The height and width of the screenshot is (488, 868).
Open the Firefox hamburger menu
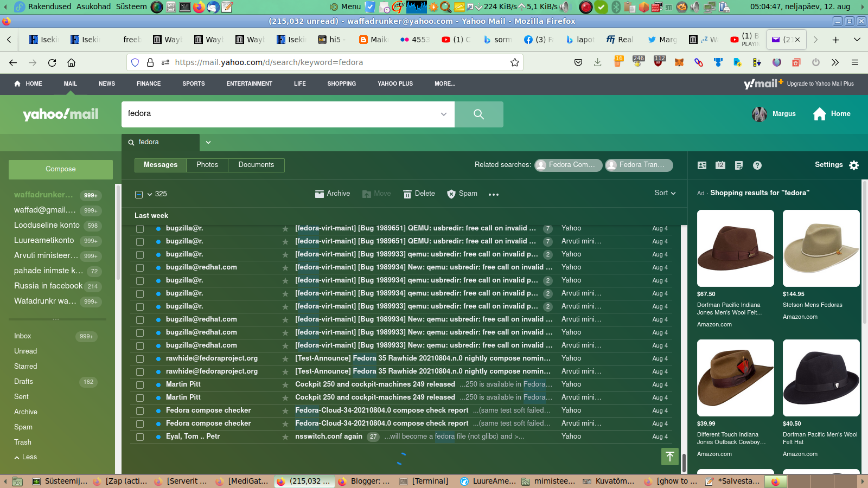[x=855, y=62]
